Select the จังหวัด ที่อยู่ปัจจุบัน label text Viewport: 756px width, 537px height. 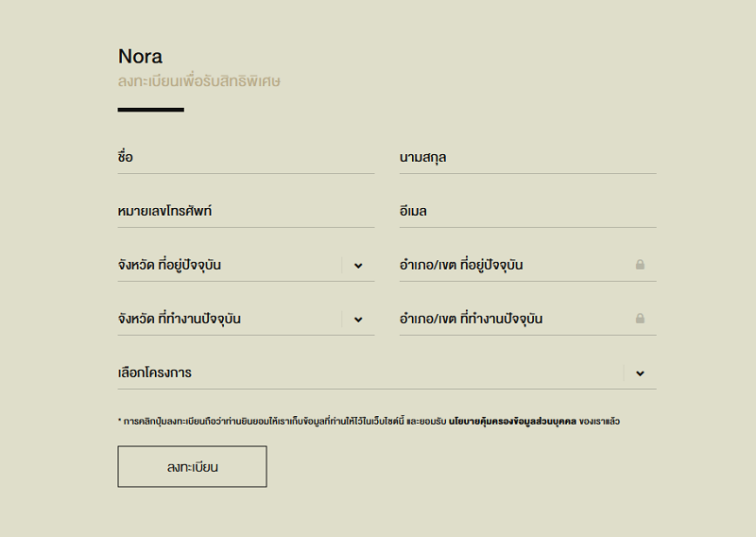169,265
